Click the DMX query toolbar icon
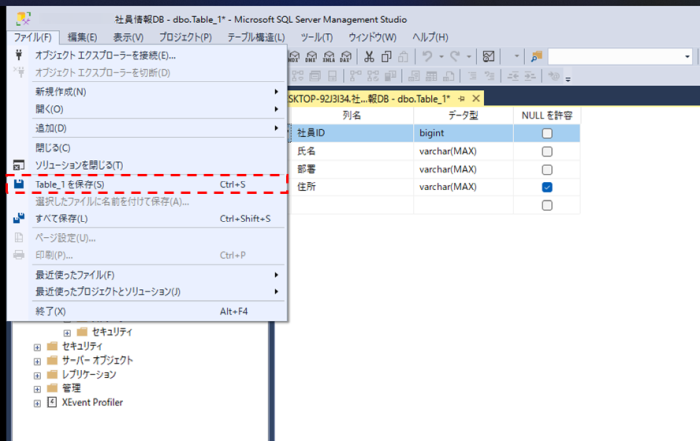 pyautogui.click(x=313, y=56)
